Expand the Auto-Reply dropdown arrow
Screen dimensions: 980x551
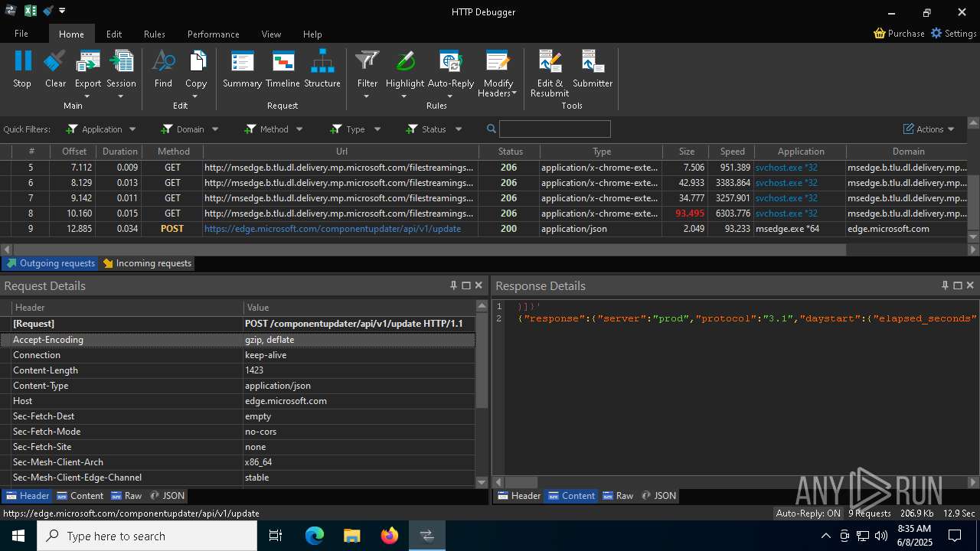(x=450, y=96)
